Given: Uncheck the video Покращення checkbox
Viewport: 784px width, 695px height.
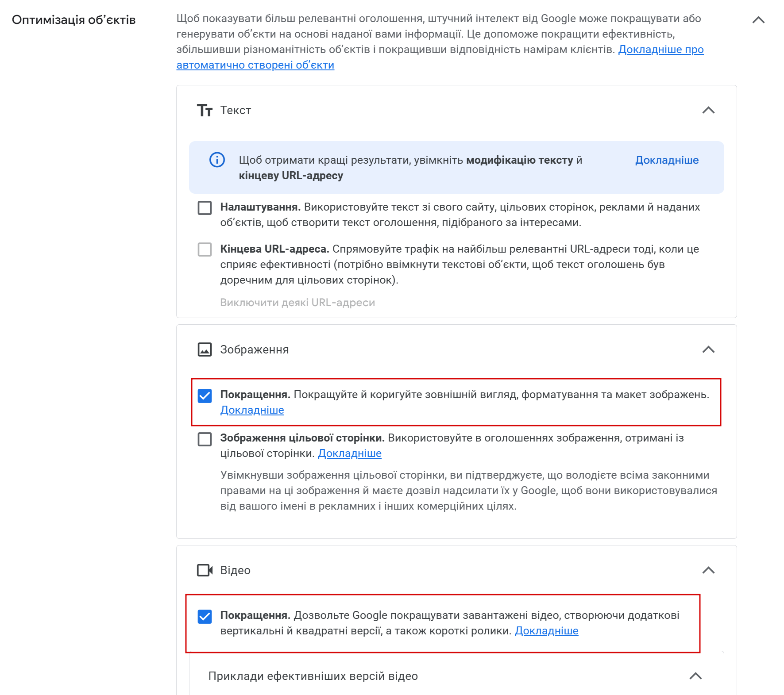Looking at the screenshot, I should tap(205, 616).
